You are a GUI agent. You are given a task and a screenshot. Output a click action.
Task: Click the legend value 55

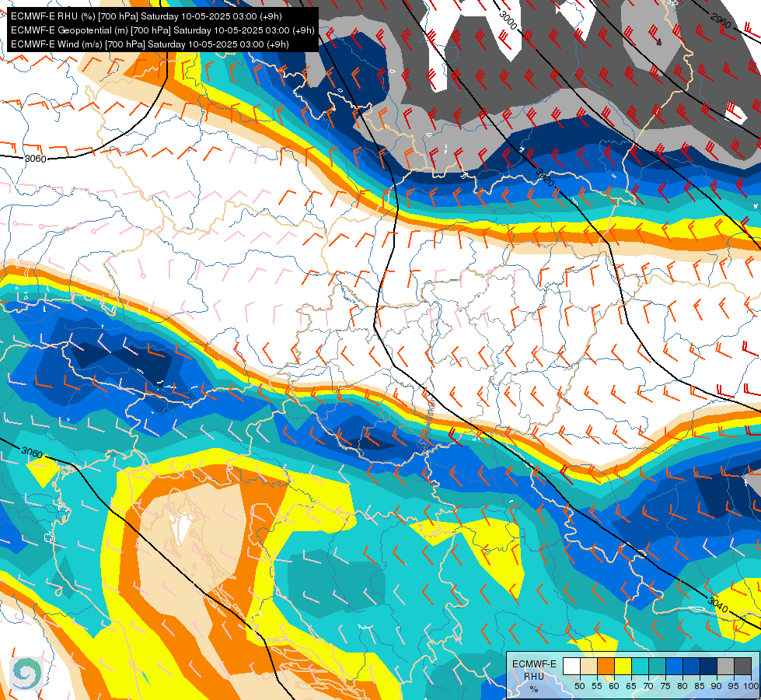[596, 686]
